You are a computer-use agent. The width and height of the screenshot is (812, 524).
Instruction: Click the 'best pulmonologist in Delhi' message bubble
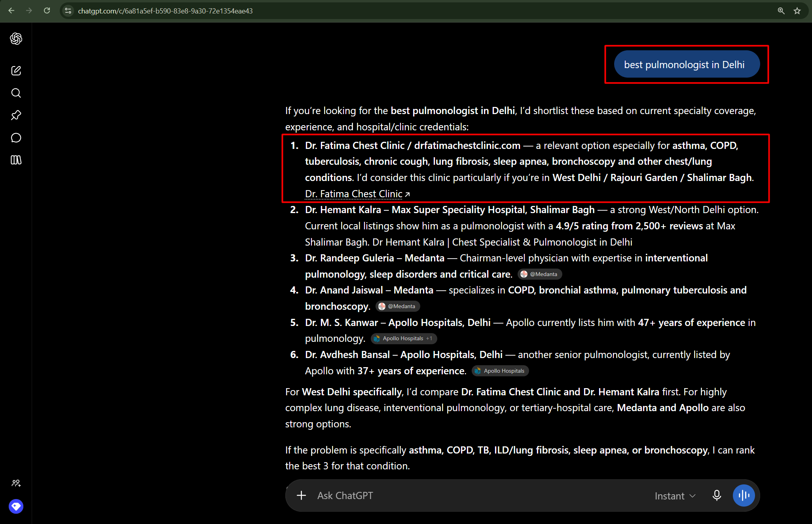(x=687, y=64)
